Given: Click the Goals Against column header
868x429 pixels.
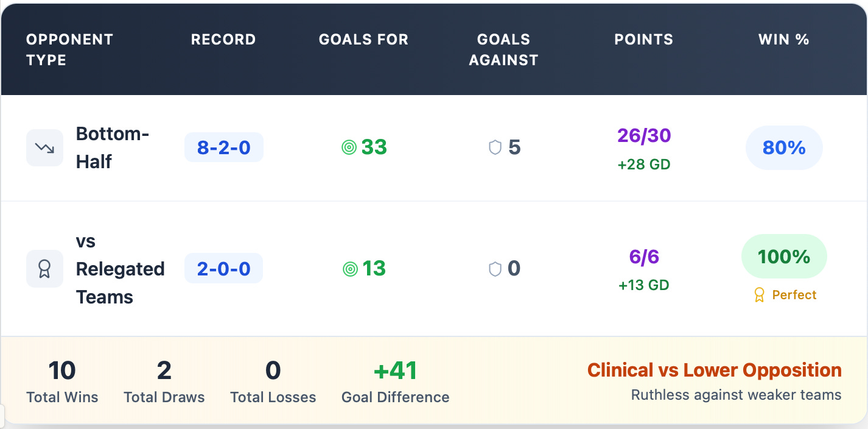Looking at the screenshot, I should click(503, 49).
